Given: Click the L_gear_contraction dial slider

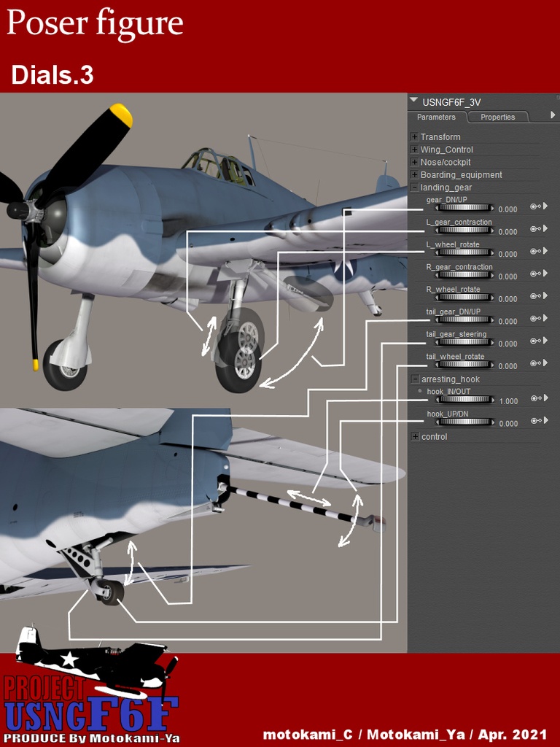Looking at the screenshot, I should tap(464, 230).
